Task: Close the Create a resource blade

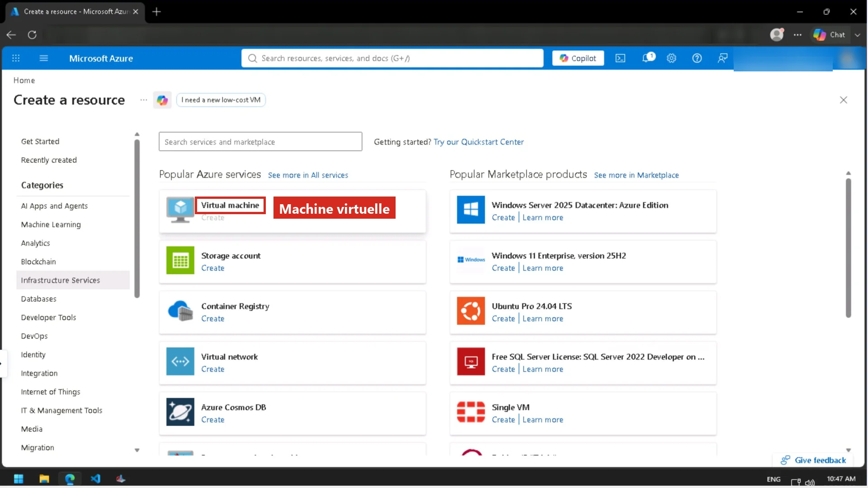Action: [x=843, y=100]
